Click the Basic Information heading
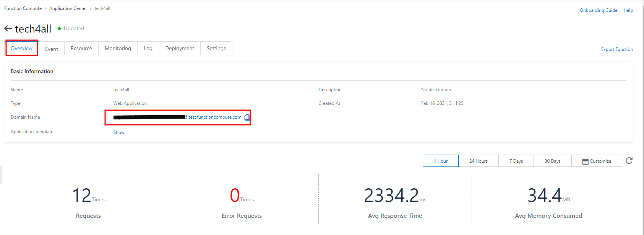 pyautogui.click(x=32, y=71)
